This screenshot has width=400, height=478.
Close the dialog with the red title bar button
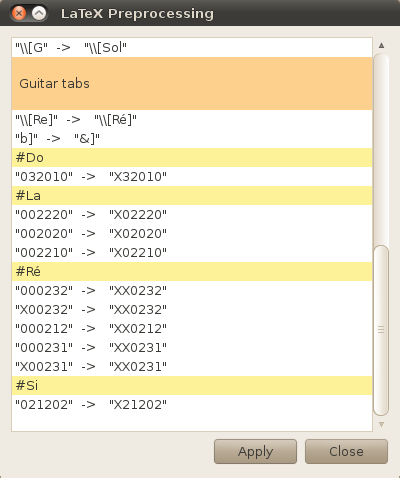coord(19,13)
